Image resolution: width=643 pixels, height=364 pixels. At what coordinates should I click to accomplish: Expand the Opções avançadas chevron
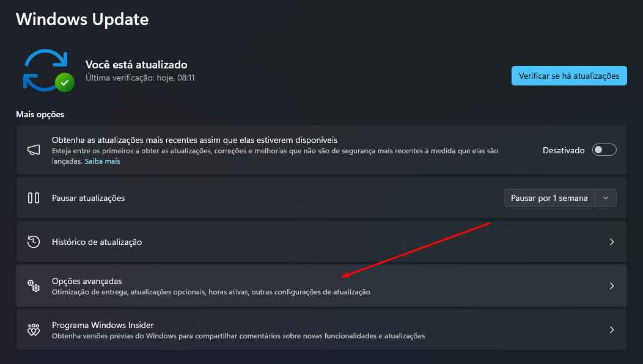pyautogui.click(x=612, y=286)
